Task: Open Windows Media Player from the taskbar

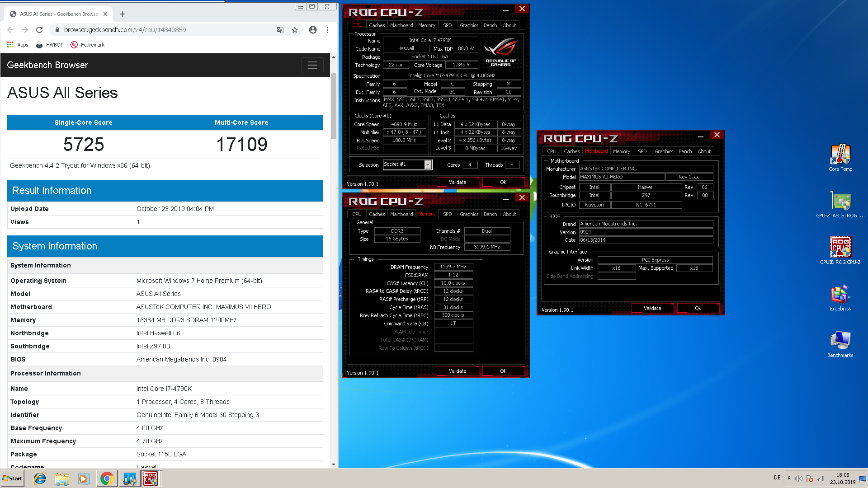Action: 84,479
